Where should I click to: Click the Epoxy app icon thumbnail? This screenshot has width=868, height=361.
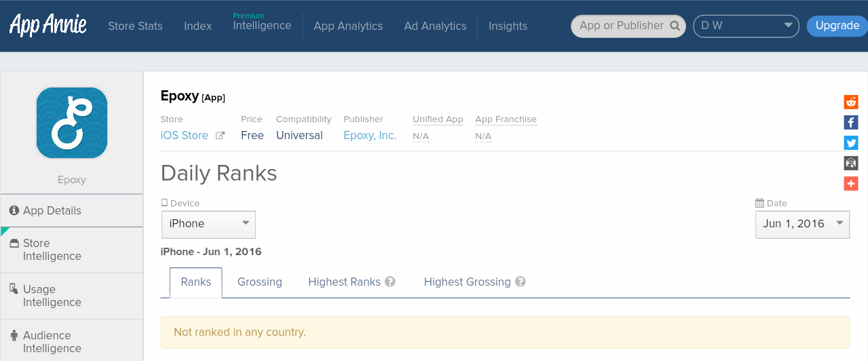[x=71, y=123]
